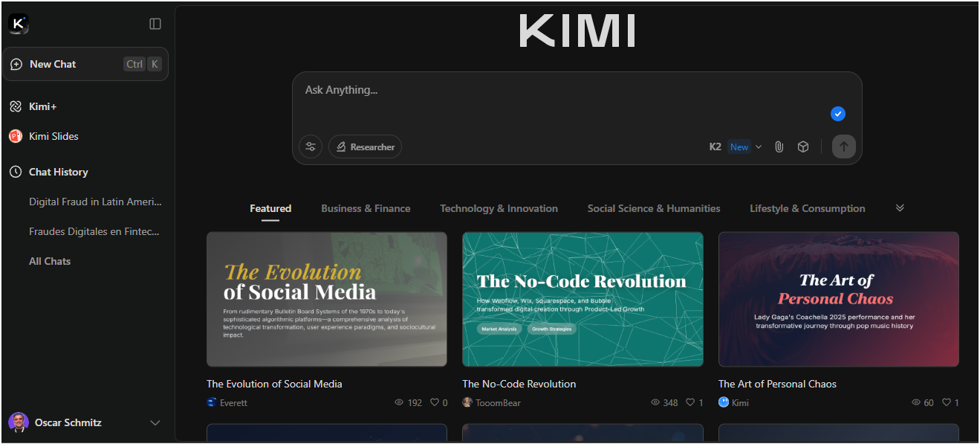Switch to Technology & Innovation tab
The height and width of the screenshot is (444, 980).
[499, 208]
